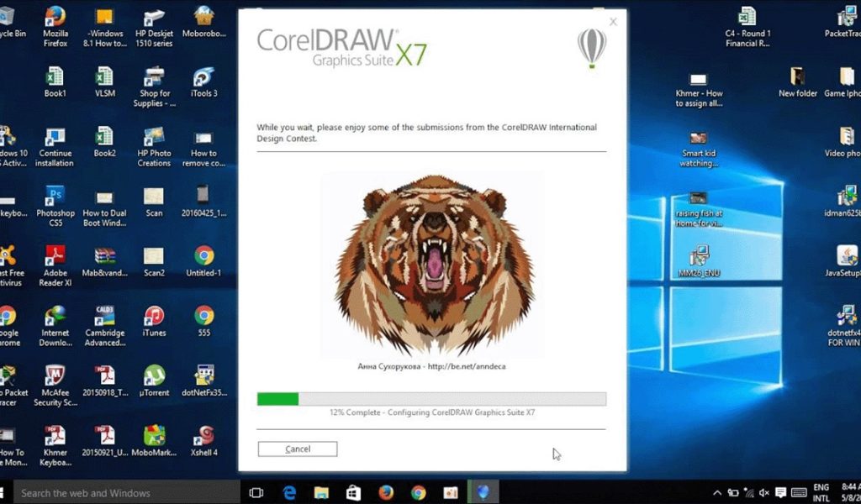This screenshot has width=861, height=504.
Task: Open dotNetFx35 installer on desktop
Action: 203,381
